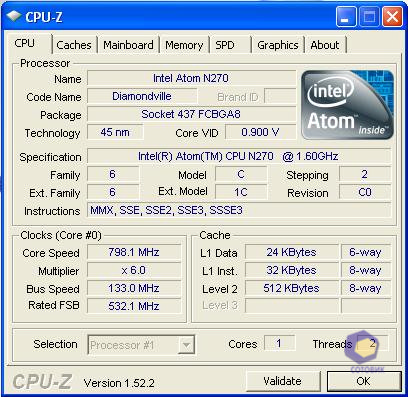Image resolution: width=408 pixels, height=397 pixels.
Task: Maximize the CPU-Z window
Action: (369, 16)
